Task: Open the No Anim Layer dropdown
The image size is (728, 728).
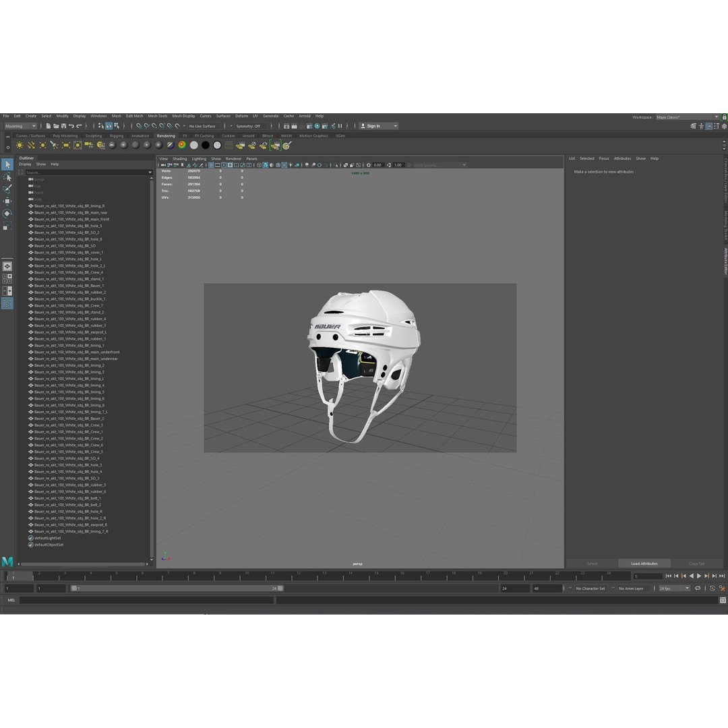Action: [x=632, y=588]
